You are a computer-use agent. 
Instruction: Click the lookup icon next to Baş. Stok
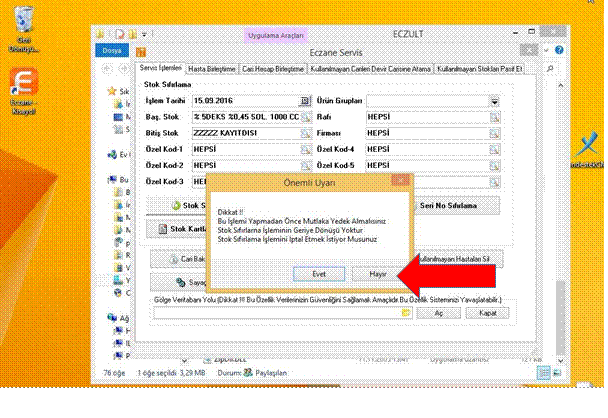pos(305,117)
